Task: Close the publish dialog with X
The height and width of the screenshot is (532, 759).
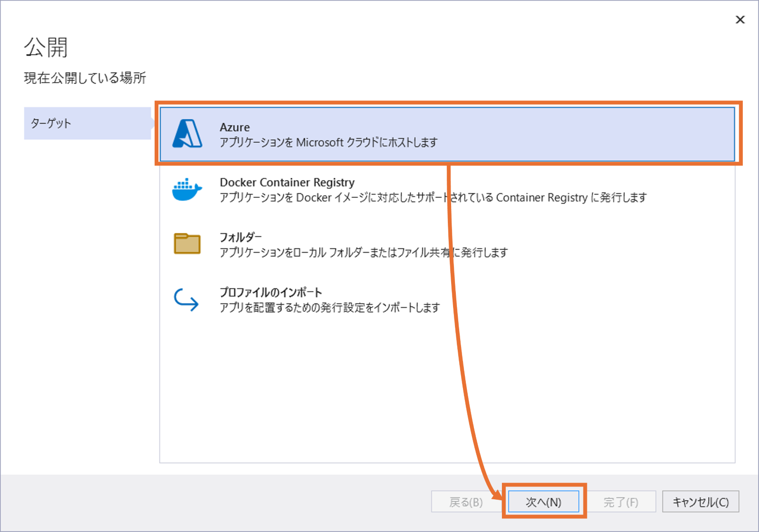Action: 740,19
